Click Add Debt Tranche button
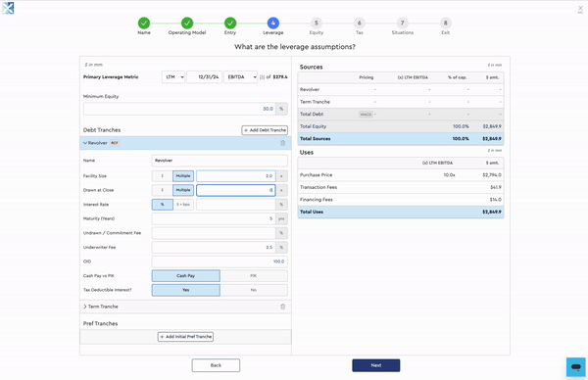Viewport: 588px width, 380px height. click(x=265, y=130)
